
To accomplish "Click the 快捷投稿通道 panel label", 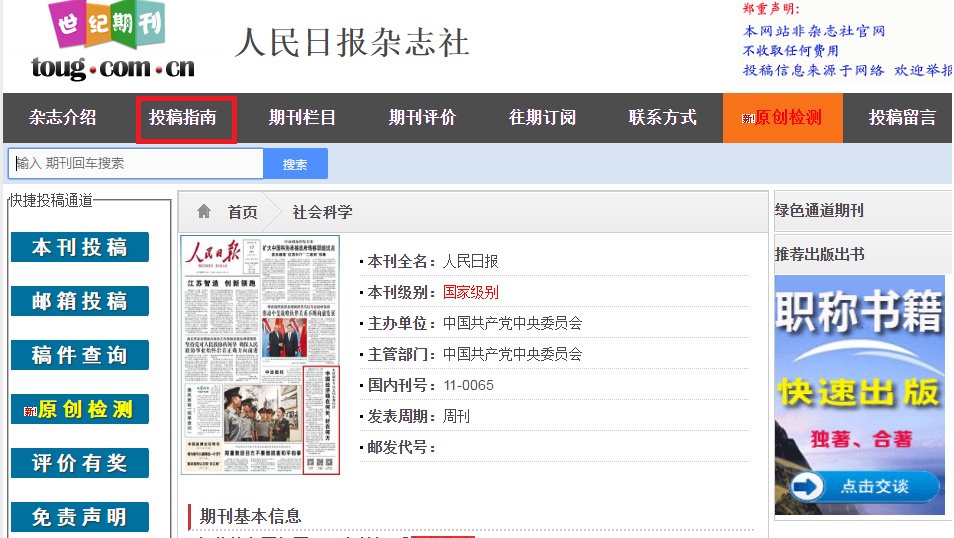I will [x=51, y=200].
